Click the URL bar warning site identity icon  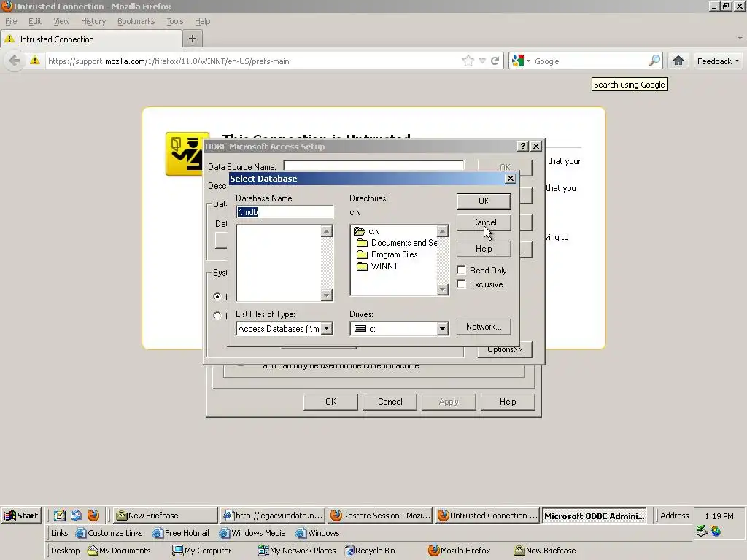pos(35,61)
